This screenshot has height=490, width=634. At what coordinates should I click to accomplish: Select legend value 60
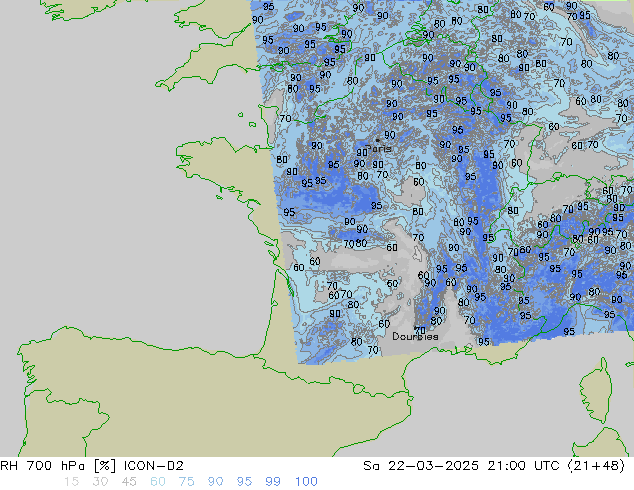pyautogui.click(x=158, y=482)
